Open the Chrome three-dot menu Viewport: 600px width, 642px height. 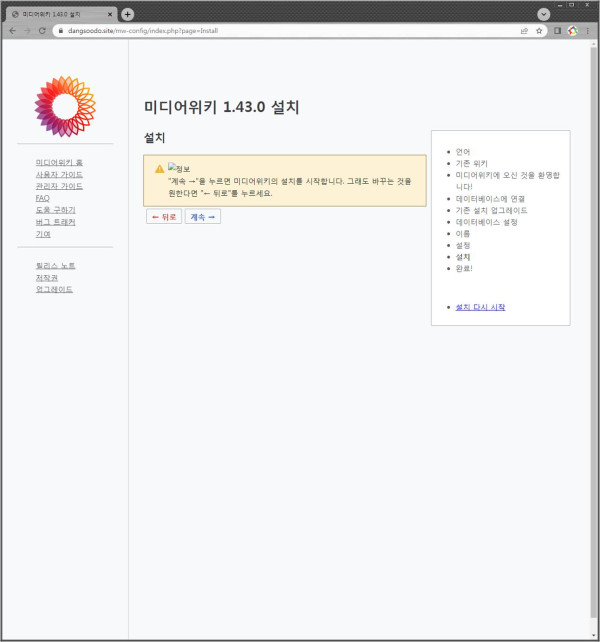[587, 31]
